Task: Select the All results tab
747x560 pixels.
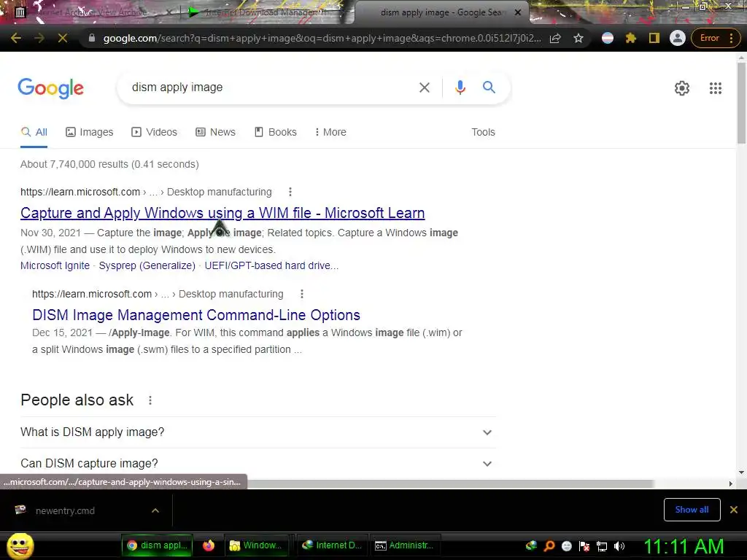Action: (34, 133)
